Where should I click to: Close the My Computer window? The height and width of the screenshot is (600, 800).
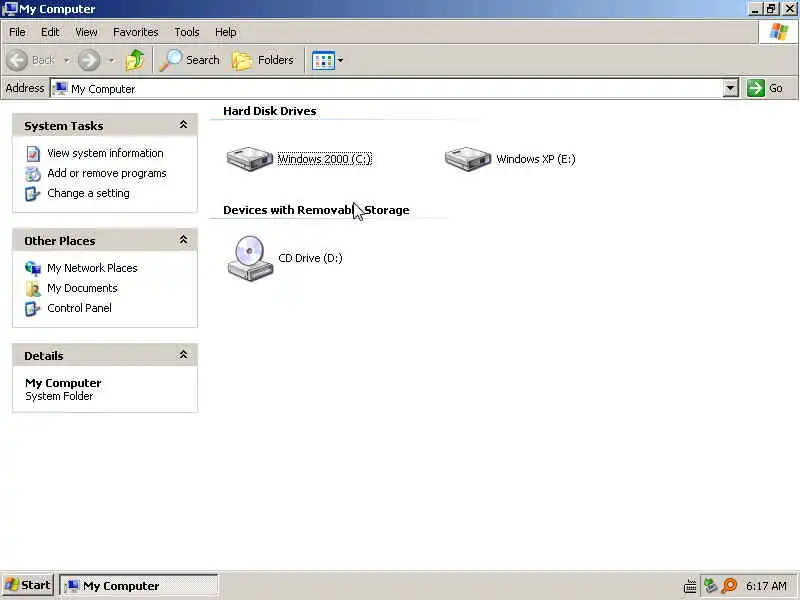point(790,9)
